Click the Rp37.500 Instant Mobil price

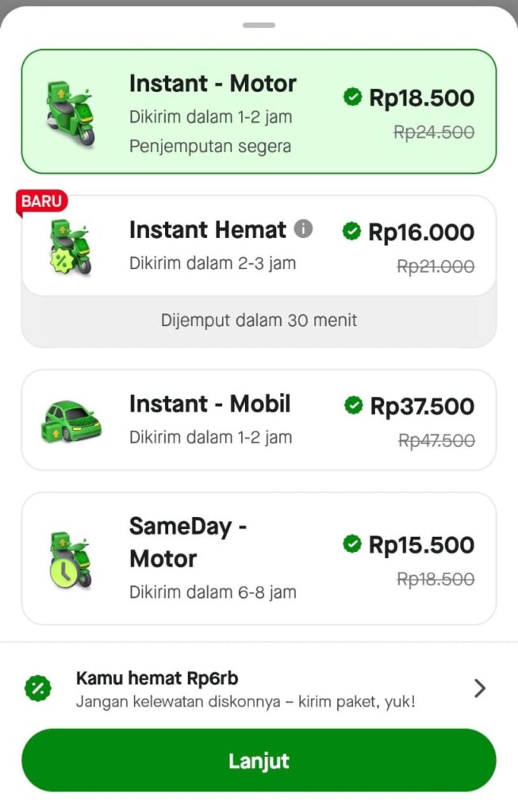pyautogui.click(x=422, y=406)
